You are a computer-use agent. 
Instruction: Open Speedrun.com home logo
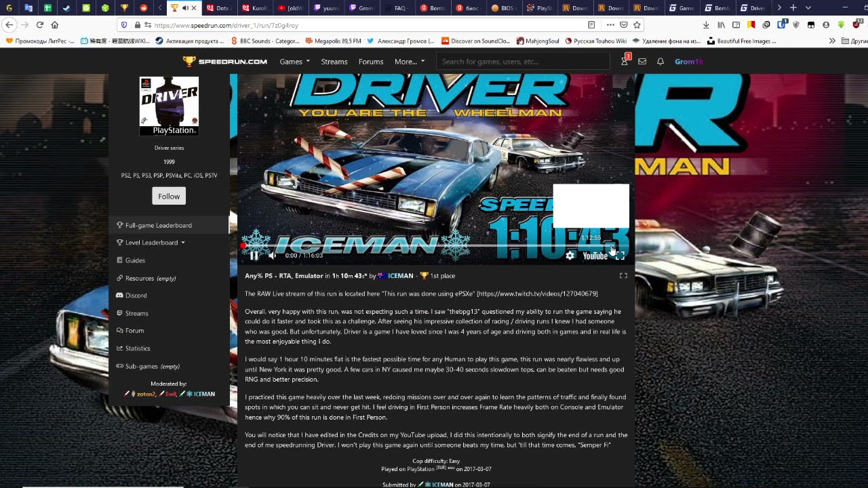pos(225,62)
